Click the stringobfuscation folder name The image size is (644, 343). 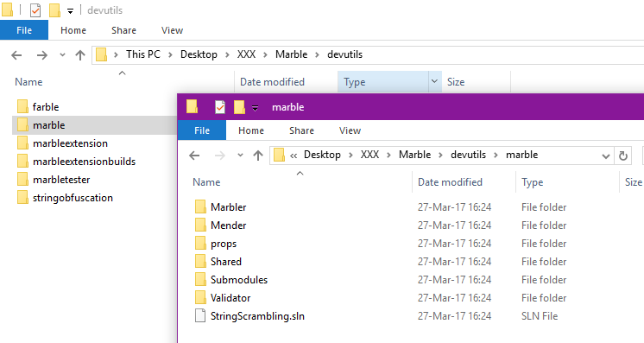coord(73,198)
